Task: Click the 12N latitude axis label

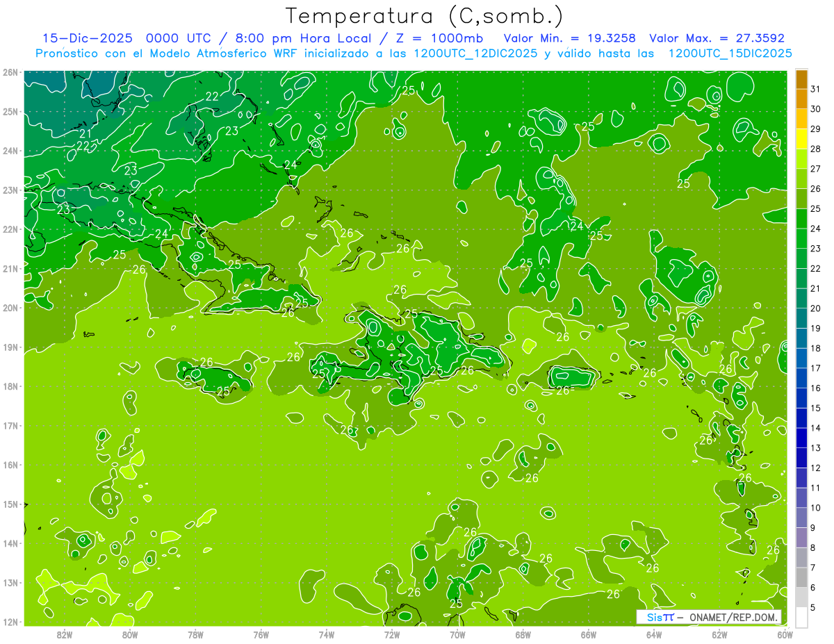Action: click(x=10, y=622)
